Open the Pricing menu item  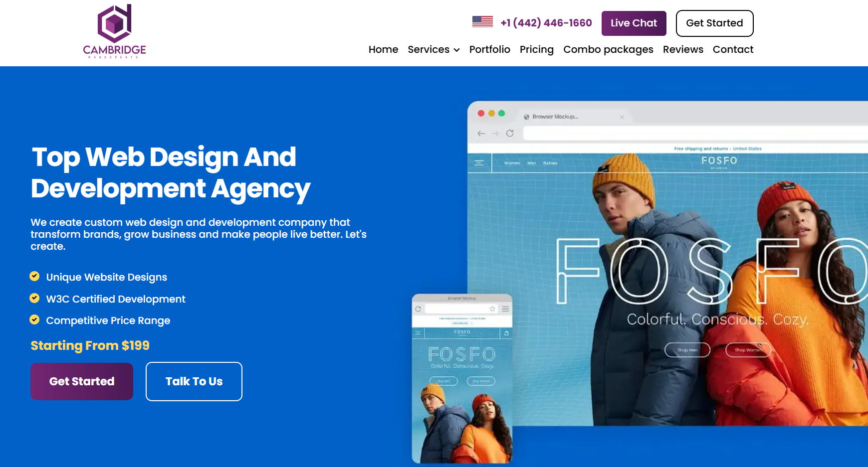click(x=536, y=49)
